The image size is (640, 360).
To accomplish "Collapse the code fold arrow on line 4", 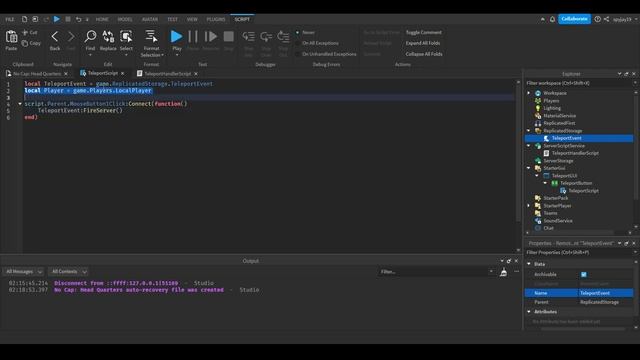I will tap(20, 104).
